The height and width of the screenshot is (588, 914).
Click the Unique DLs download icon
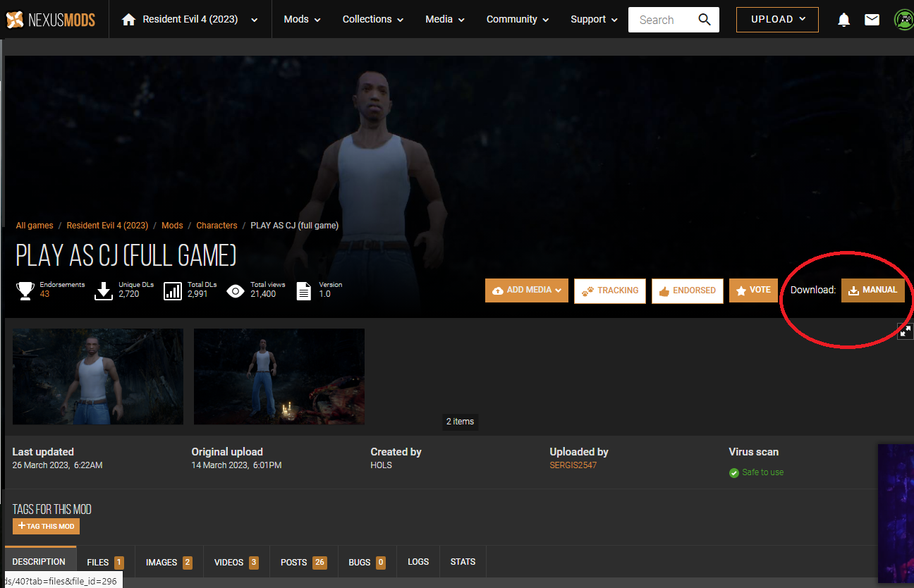(104, 290)
